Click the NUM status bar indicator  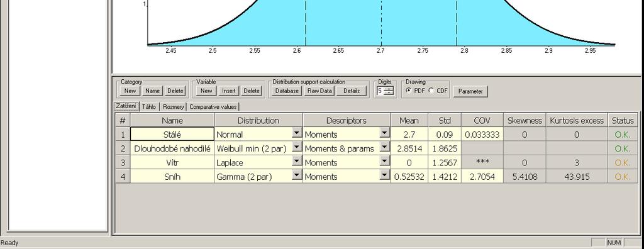tap(614, 243)
